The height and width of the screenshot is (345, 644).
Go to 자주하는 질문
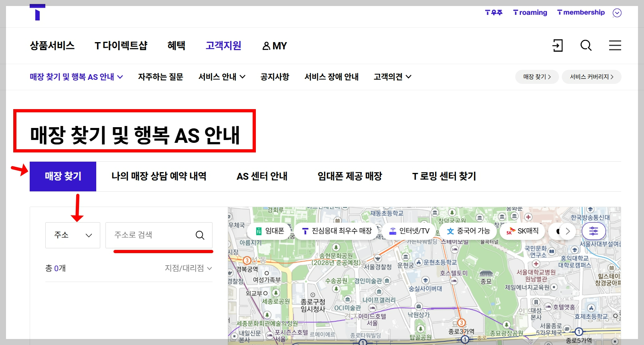[160, 77]
